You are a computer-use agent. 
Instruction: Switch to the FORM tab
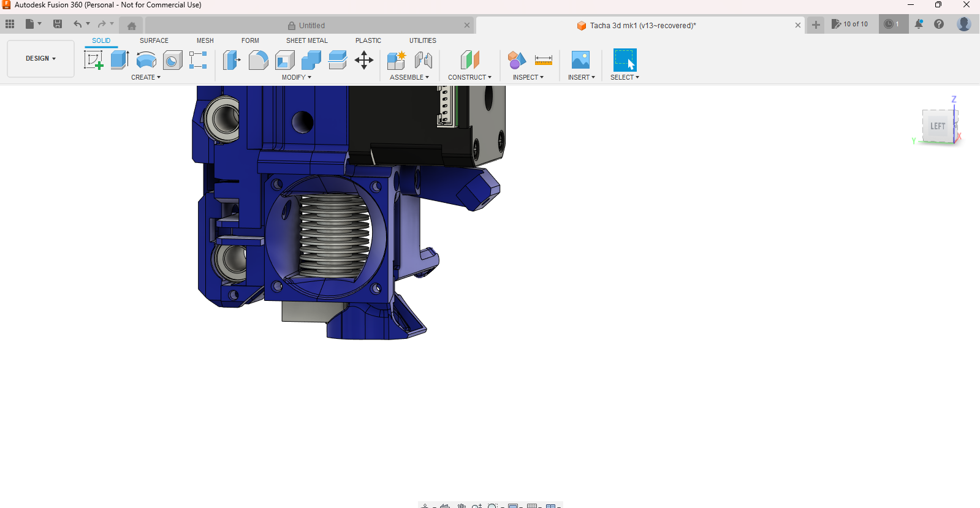coord(250,41)
